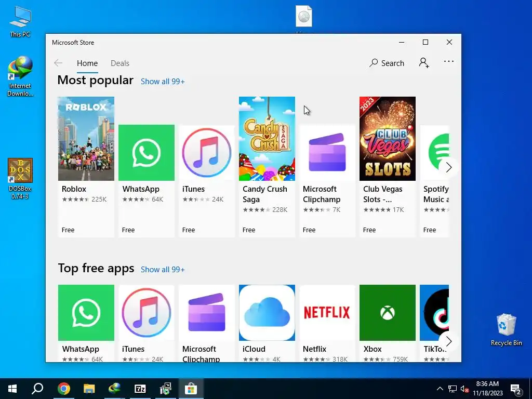Open the sign-in account icon
This screenshot has height=399, width=532.
[x=424, y=63]
